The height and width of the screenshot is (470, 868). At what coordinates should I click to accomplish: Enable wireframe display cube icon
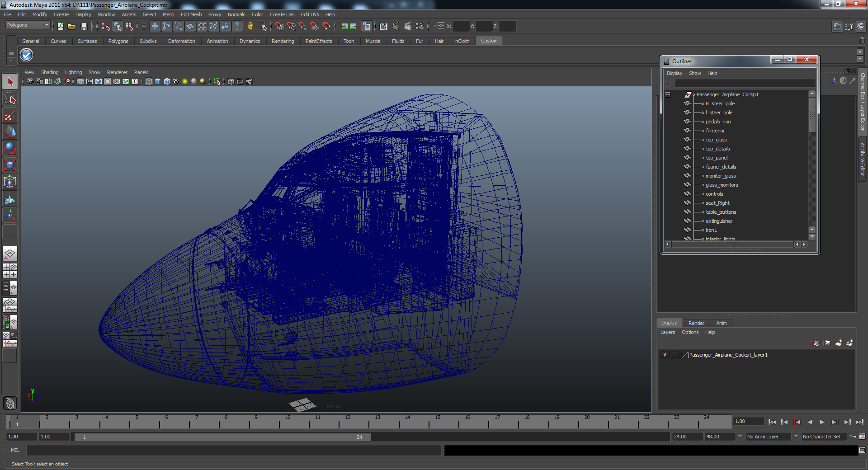point(149,81)
